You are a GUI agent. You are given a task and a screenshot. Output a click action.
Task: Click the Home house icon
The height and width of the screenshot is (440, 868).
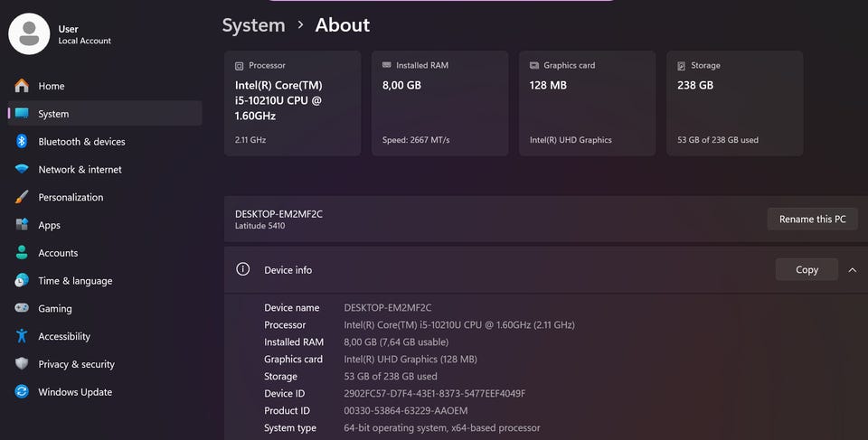click(22, 86)
